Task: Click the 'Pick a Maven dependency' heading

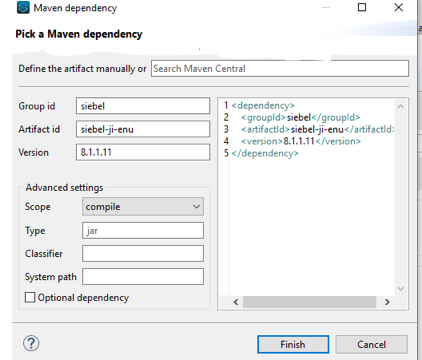Action: [79, 34]
